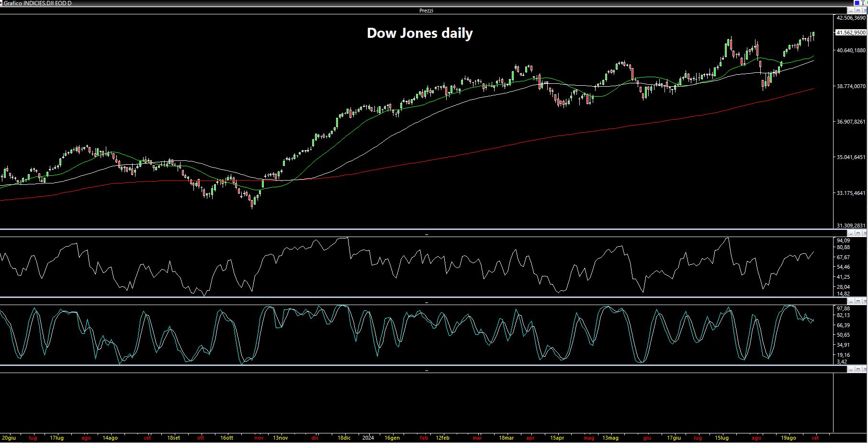Maximize the single-line oscillator pane under the price chart
868x443 pixels.
click(858, 233)
